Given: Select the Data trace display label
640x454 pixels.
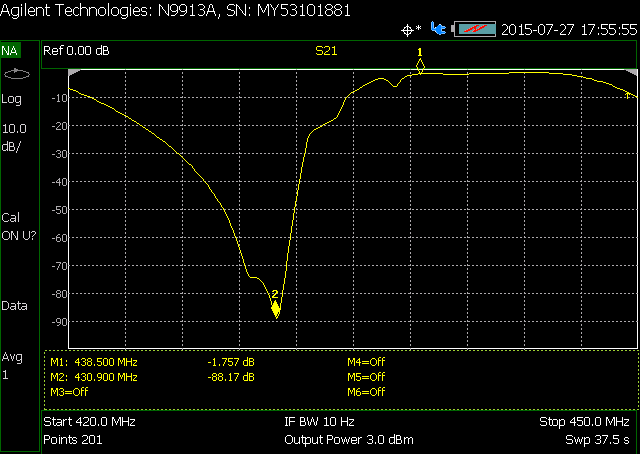Looking at the screenshot, I should pyautogui.click(x=15, y=306).
